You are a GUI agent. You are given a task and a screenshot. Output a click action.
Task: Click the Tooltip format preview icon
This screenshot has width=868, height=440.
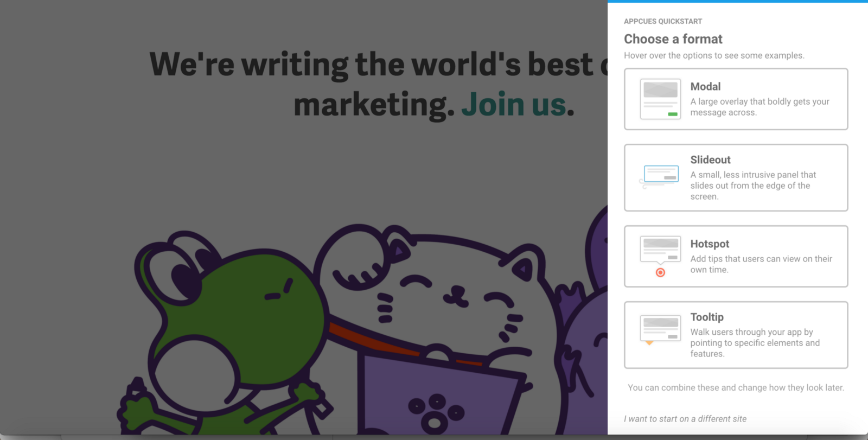(x=660, y=330)
